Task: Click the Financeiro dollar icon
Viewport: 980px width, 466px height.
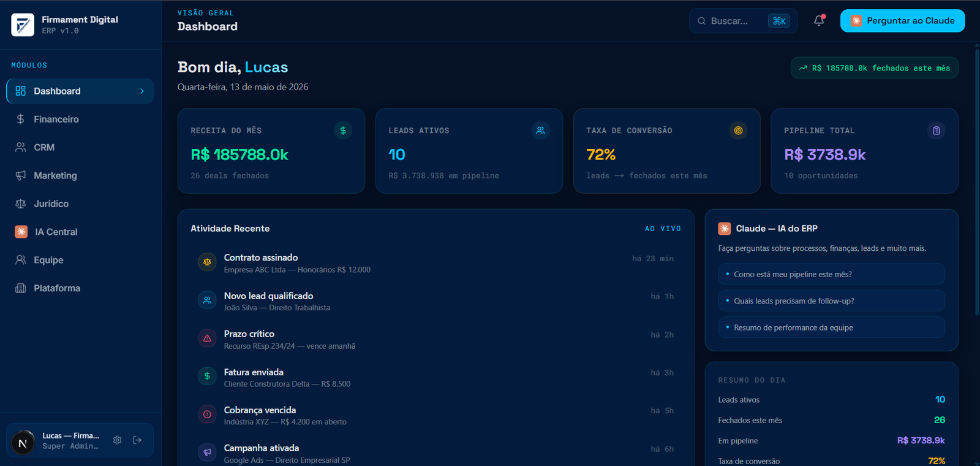Action: click(x=21, y=119)
